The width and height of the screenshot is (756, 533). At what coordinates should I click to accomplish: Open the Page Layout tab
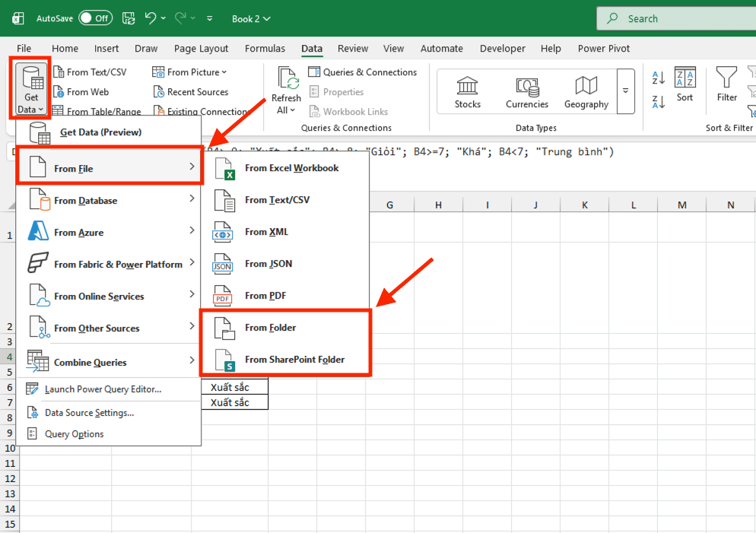201,48
